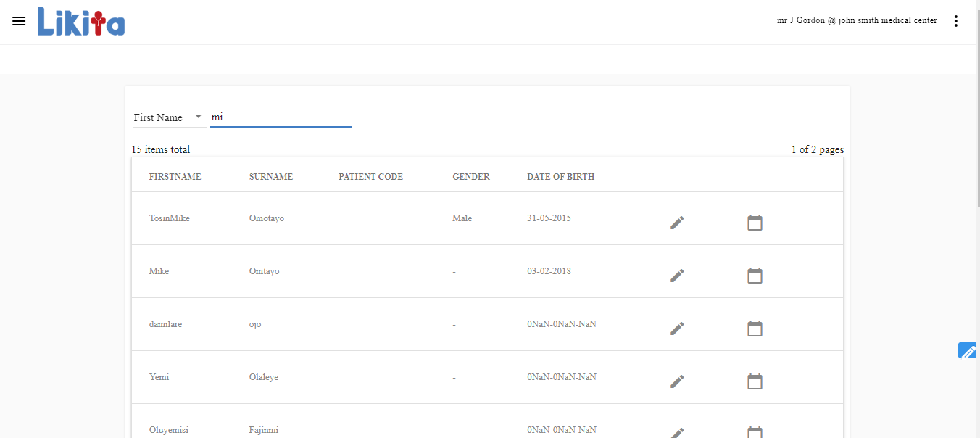Open the hamburger navigation menu
Image resolution: width=980 pixels, height=438 pixels.
point(19,21)
